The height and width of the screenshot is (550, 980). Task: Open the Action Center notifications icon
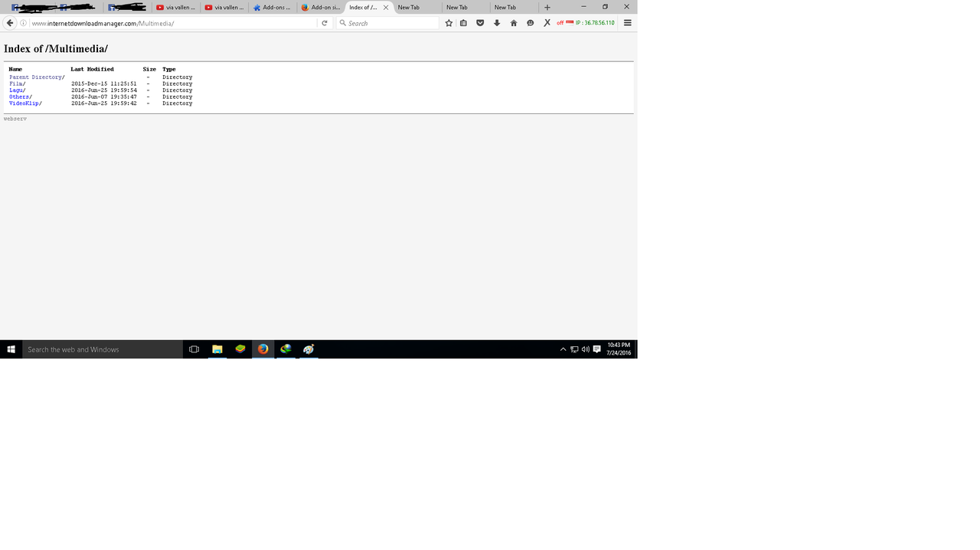(x=597, y=349)
